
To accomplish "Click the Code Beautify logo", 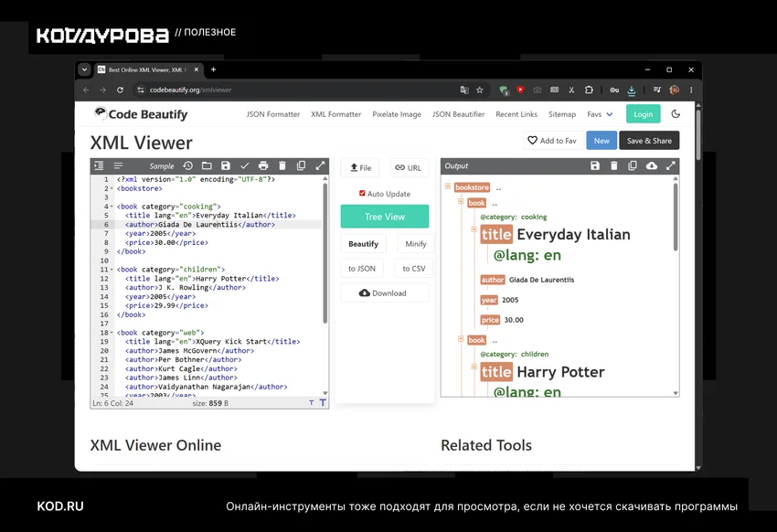I will 141,114.
